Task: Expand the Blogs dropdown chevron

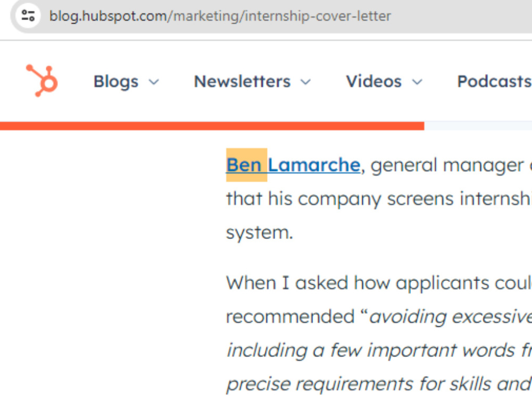Action: (x=154, y=82)
